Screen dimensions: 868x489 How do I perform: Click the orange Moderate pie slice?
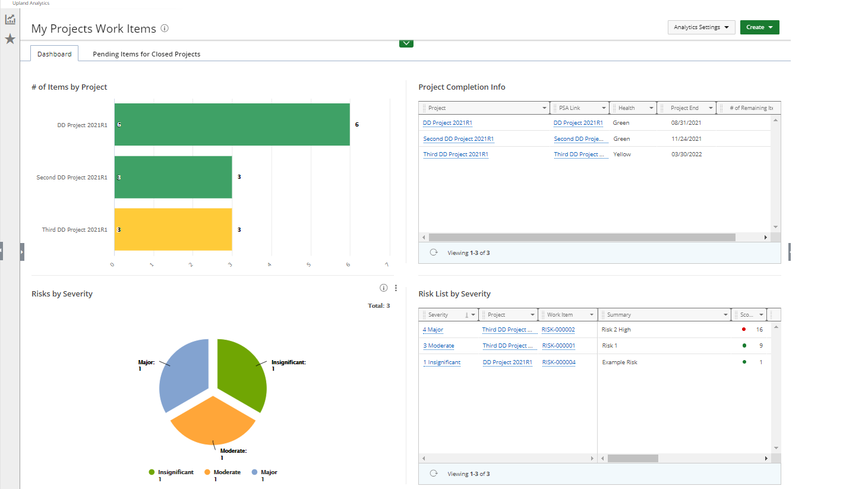[212, 422]
